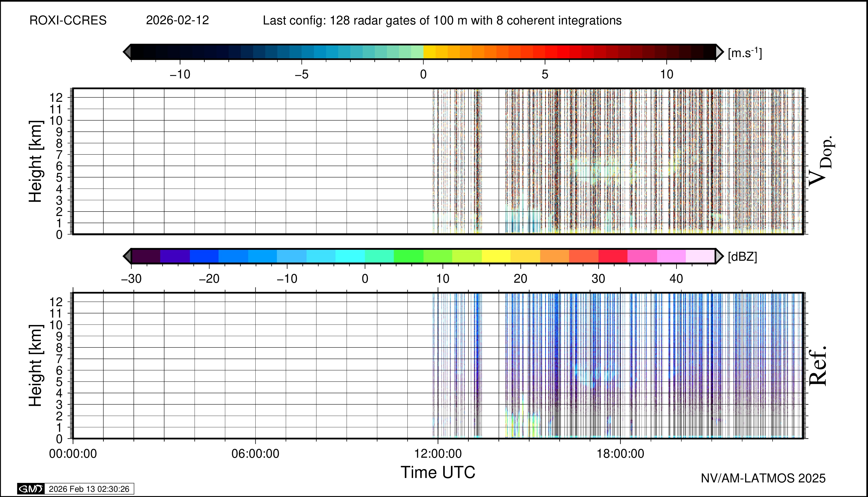This screenshot has height=497, width=868.
Task: Click the green 5 dBZ colorbar segment
Action: tap(408, 256)
